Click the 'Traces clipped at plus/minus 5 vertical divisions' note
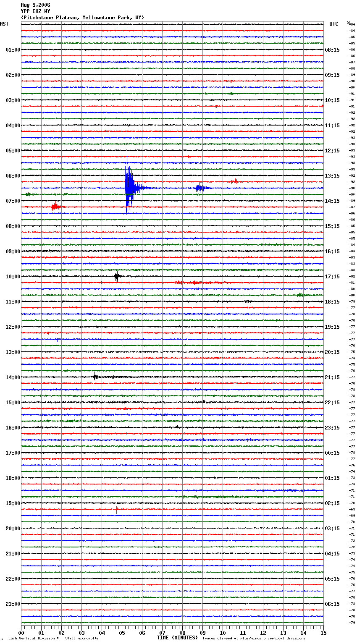Viewport: 357px width, 644px height. [x=254, y=639]
